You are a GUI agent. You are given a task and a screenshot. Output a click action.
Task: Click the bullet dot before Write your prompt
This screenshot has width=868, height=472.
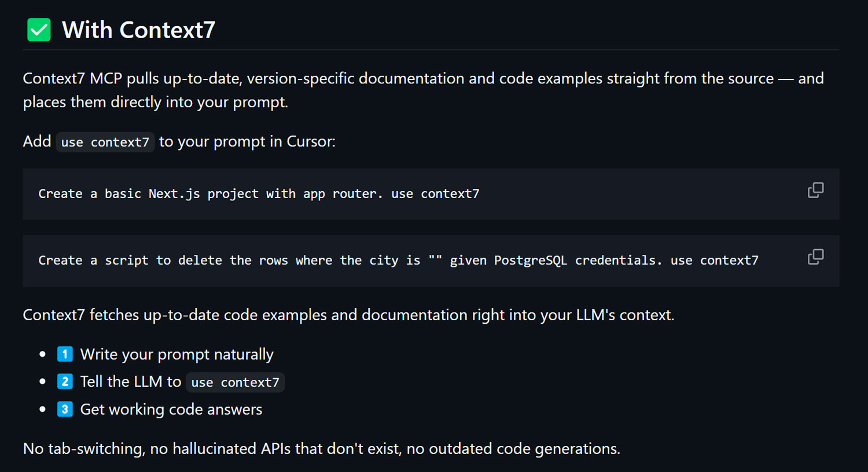(x=42, y=354)
